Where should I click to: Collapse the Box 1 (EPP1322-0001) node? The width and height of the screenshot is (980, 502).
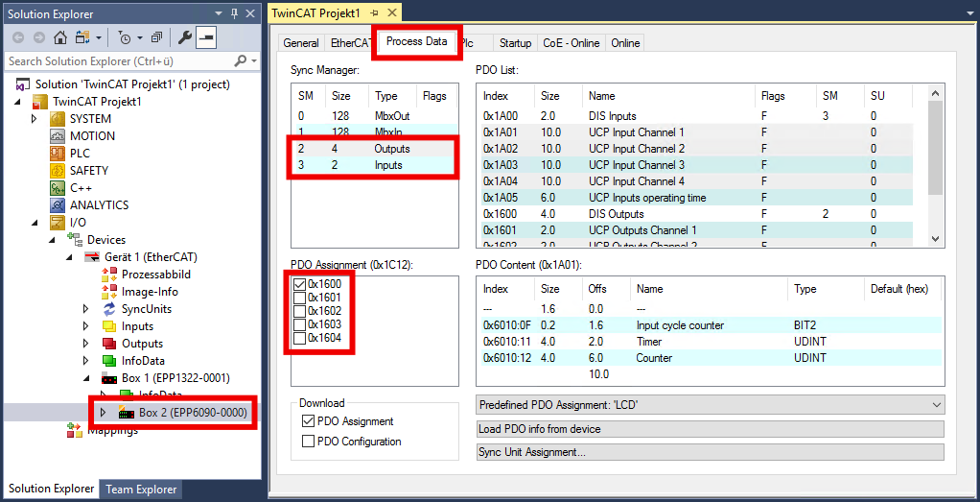point(87,378)
